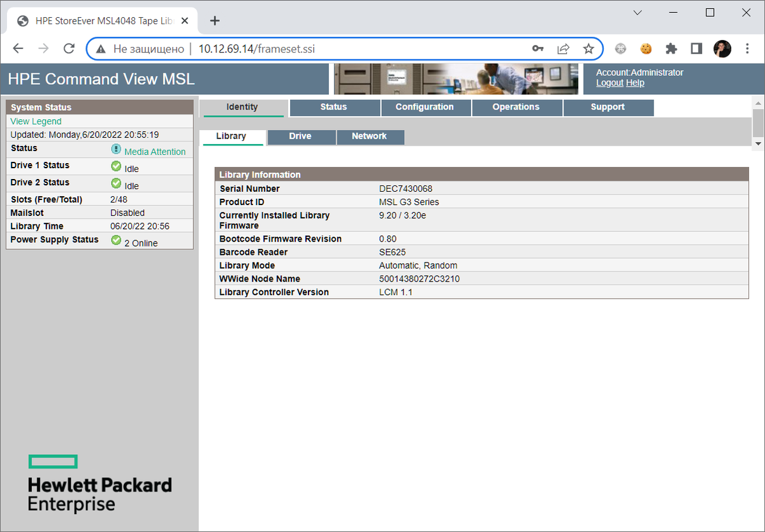Screen dimensions: 765x532
Task: Open the extensions puzzle icon
Action: [671, 48]
